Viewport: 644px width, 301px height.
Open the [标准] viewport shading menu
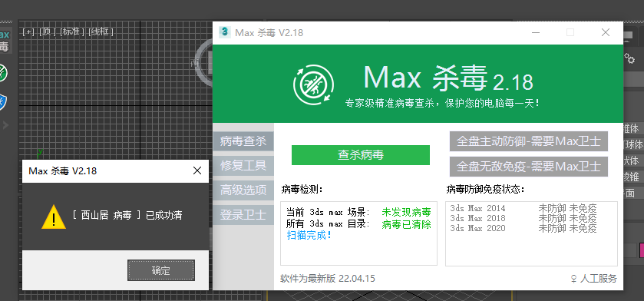tap(72, 31)
